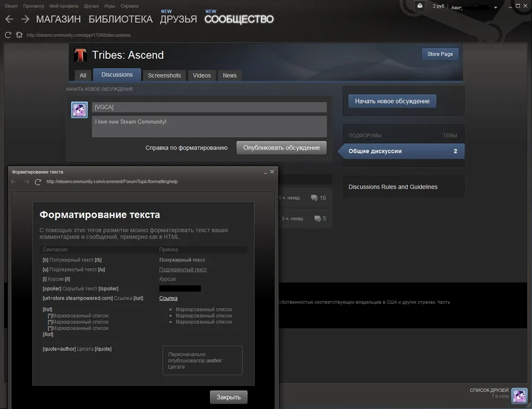Reload the formatting help popup page

tap(38, 182)
